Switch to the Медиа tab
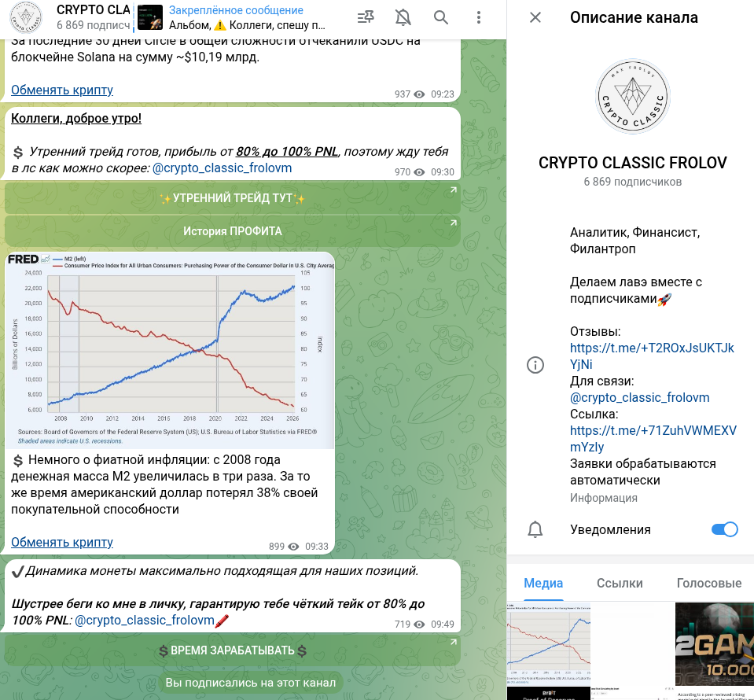This screenshot has height=700, width=754. click(x=543, y=583)
